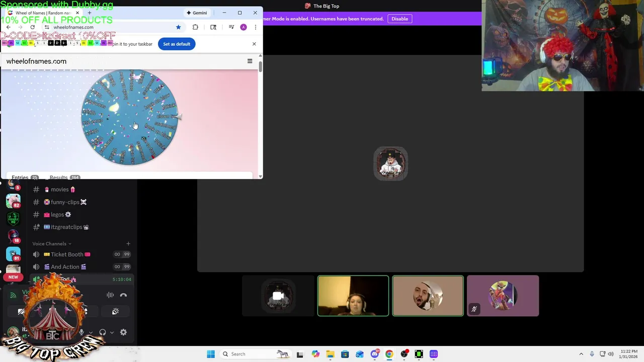Screen dimensions: 644x362
Task: Open File Explorer from the taskbar
Action: click(330, 354)
